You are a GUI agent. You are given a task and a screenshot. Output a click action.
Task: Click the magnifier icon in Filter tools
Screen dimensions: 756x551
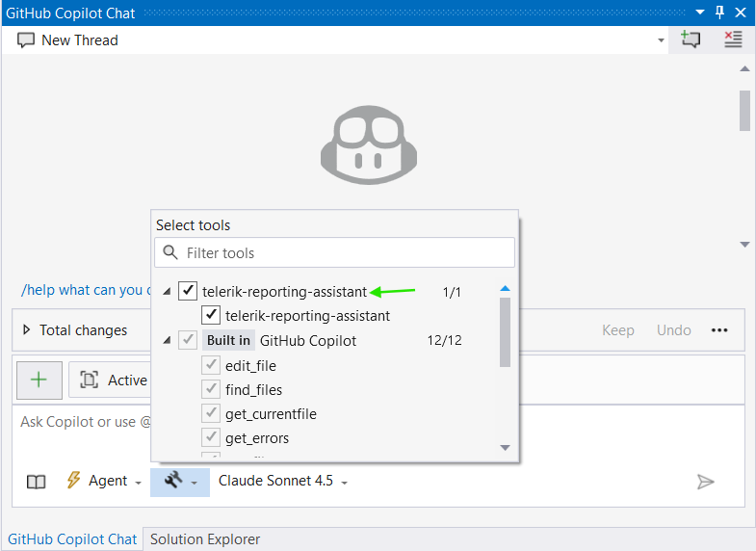coord(170,252)
